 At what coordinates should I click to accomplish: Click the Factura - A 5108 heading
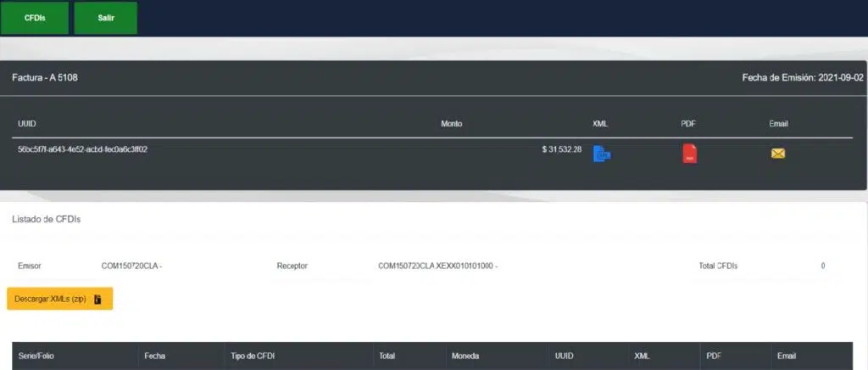pos(46,77)
